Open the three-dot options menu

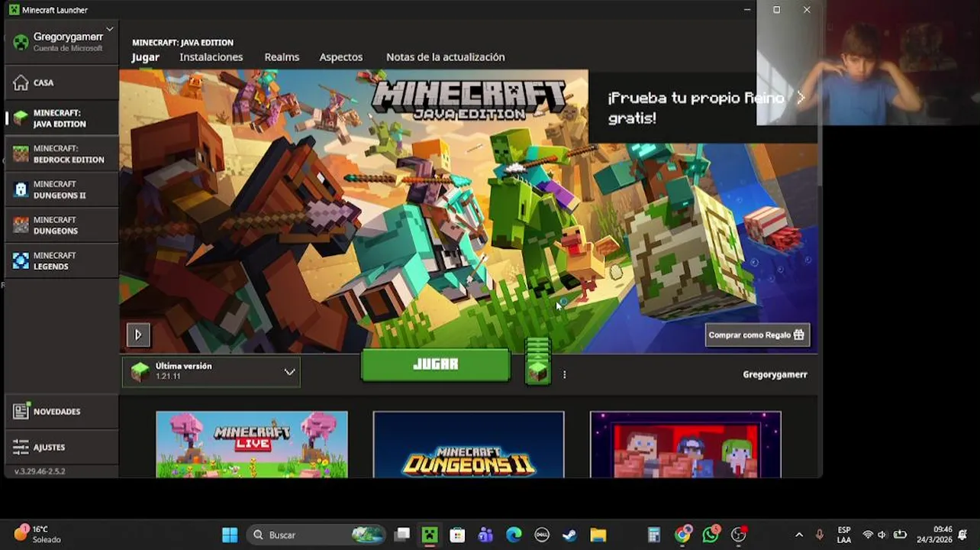tap(565, 374)
